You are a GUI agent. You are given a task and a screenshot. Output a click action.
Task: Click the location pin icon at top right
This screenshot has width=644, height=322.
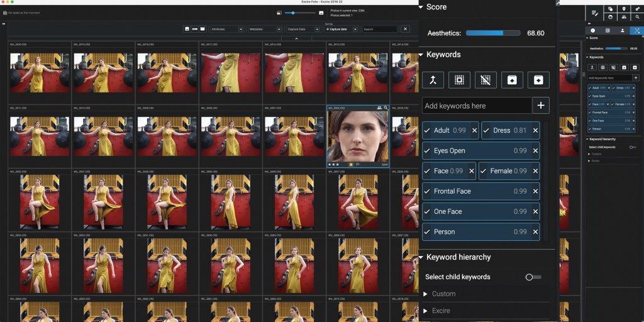coord(624,9)
